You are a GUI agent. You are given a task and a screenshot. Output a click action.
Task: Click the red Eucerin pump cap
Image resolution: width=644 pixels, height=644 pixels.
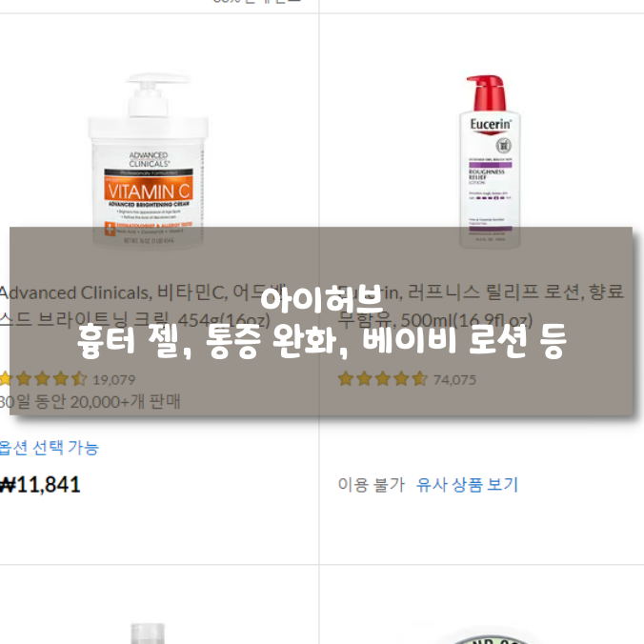[487, 92]
